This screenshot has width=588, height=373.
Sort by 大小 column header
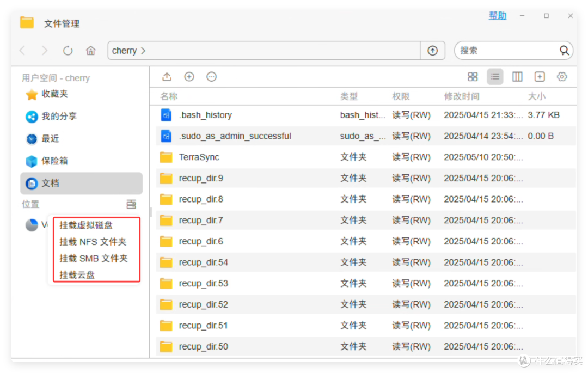tap(537, 97)
